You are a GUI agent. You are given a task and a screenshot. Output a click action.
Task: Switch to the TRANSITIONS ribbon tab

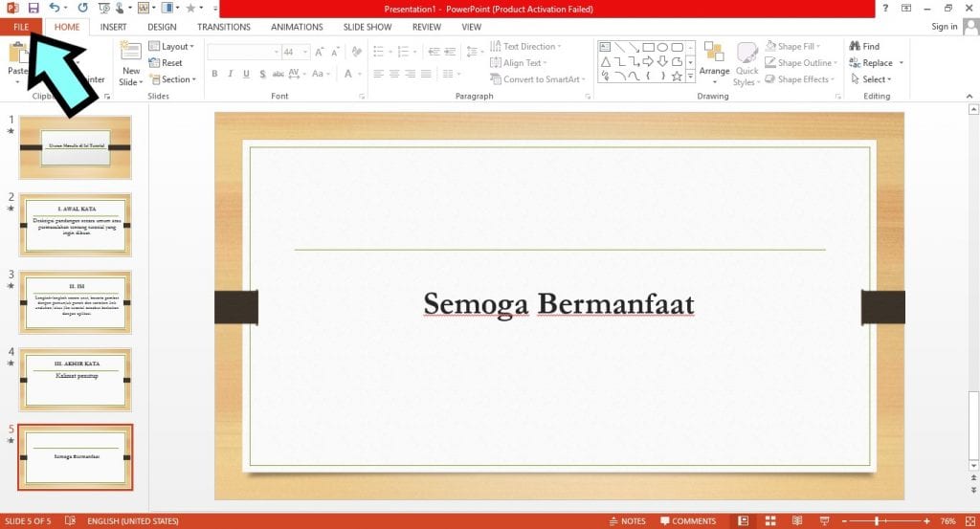224,27
